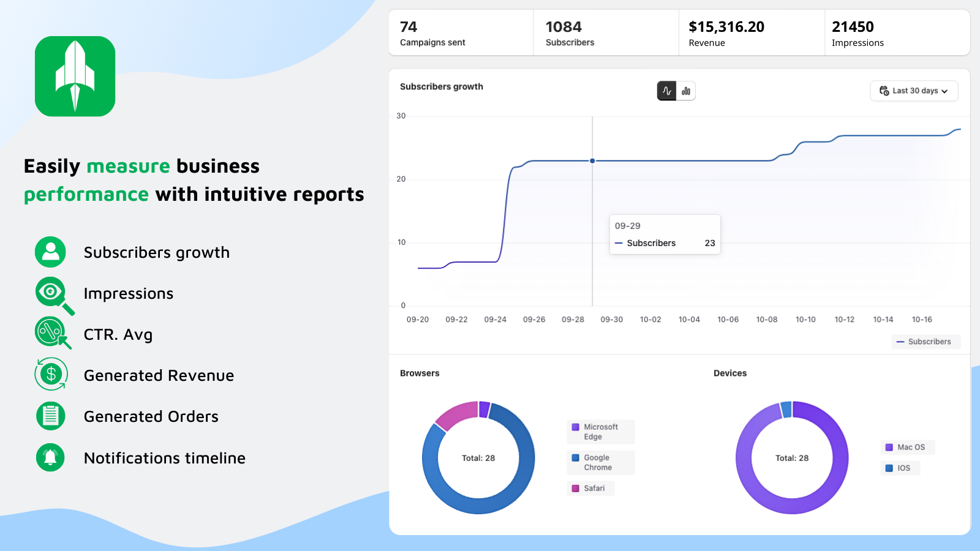Click the calendar icon in date selector
The width and height of the screenshot is (980, 551).
coord(884,91)
